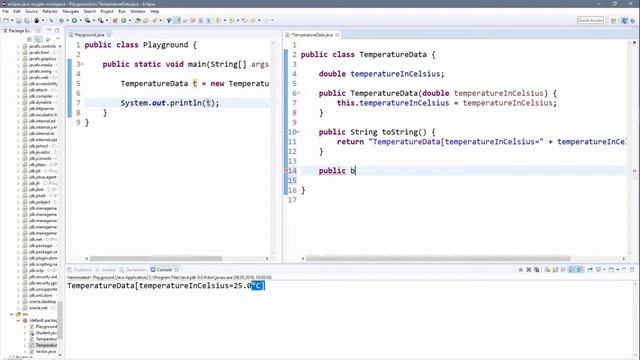The height and width of the screenshot is (360, 640).
Task: Open the Display Selected Console dropdown
Action: [x=604, y=269]
